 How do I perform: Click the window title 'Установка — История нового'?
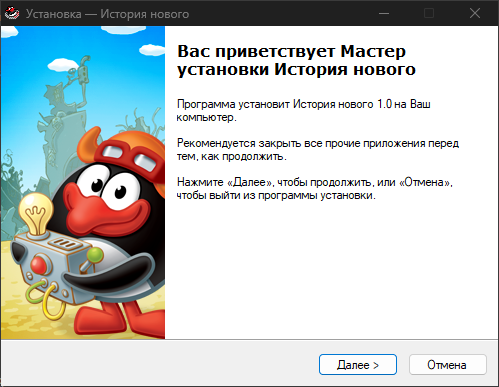(107, 14)
